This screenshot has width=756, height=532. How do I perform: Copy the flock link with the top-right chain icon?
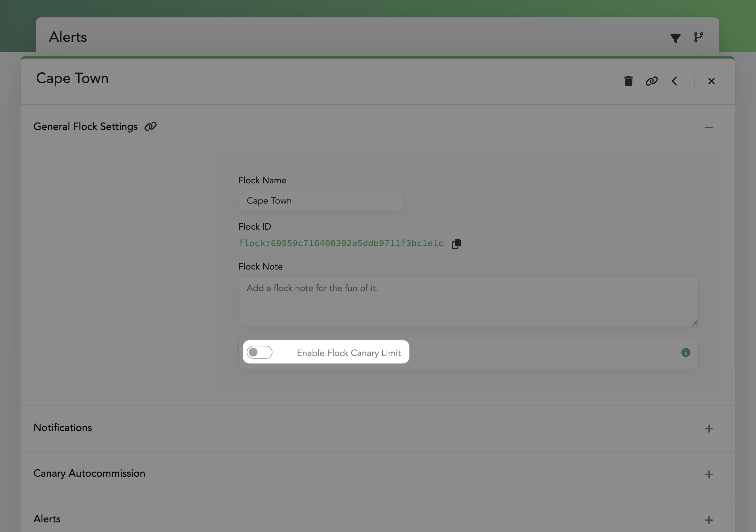(651, 81)
